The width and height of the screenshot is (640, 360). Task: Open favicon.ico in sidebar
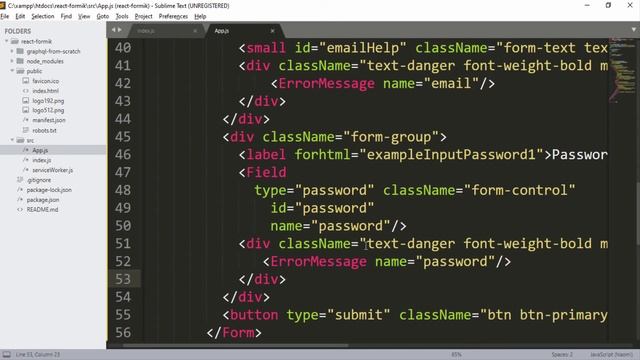click(45, 81)
